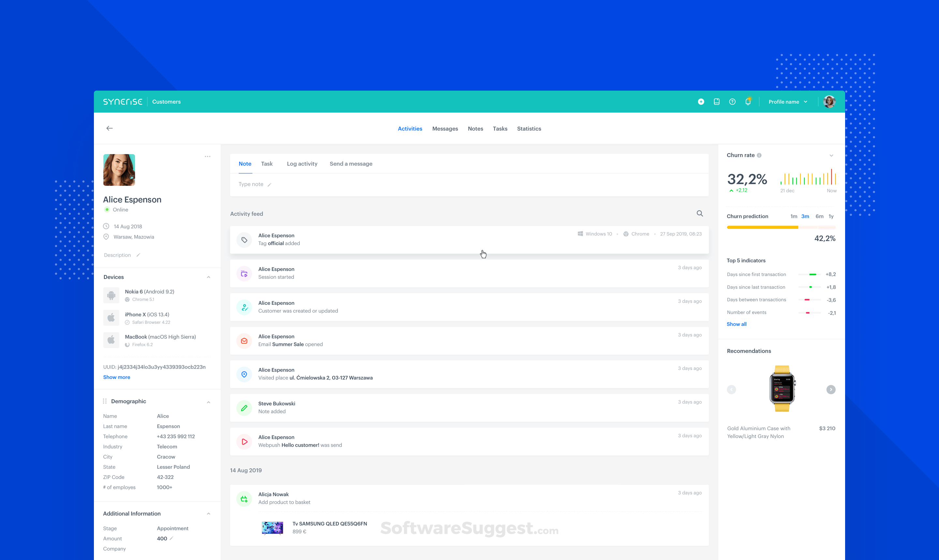Collapse the Demographic section
This screenshot has width=939, height=560.
tap(208, 402)
